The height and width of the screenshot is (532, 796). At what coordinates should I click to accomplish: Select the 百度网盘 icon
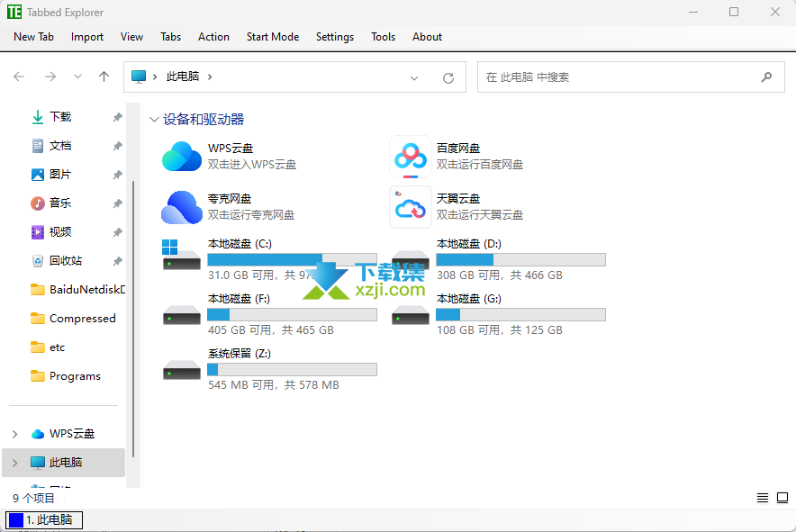(411, 157)
